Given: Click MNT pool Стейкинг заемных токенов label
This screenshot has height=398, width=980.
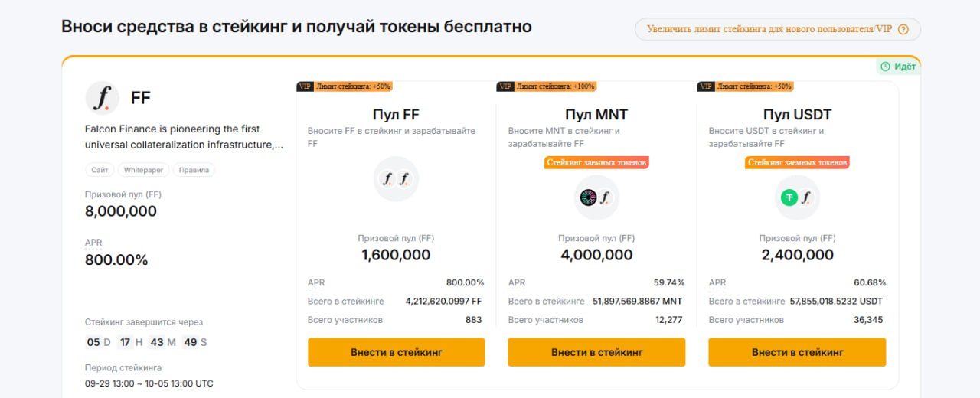Looking at the screenshot, I should (x=596, y=162).
